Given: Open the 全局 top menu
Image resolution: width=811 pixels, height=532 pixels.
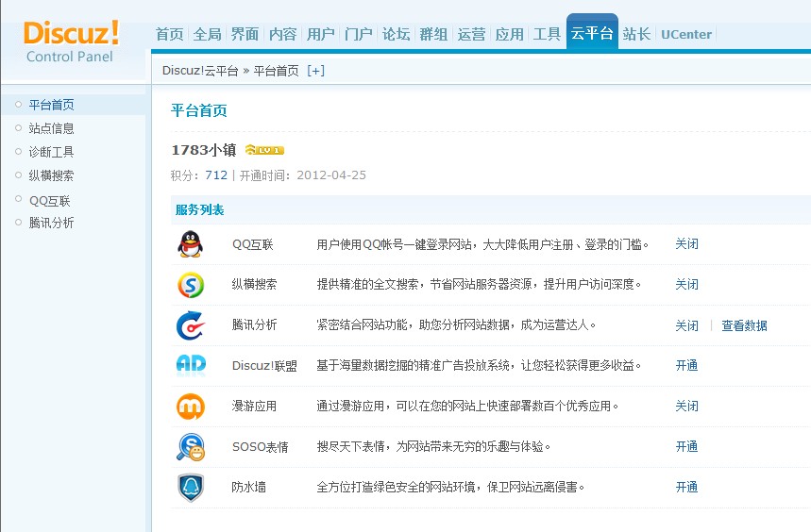Looking at the screenshot, I should tap(208, 35).
